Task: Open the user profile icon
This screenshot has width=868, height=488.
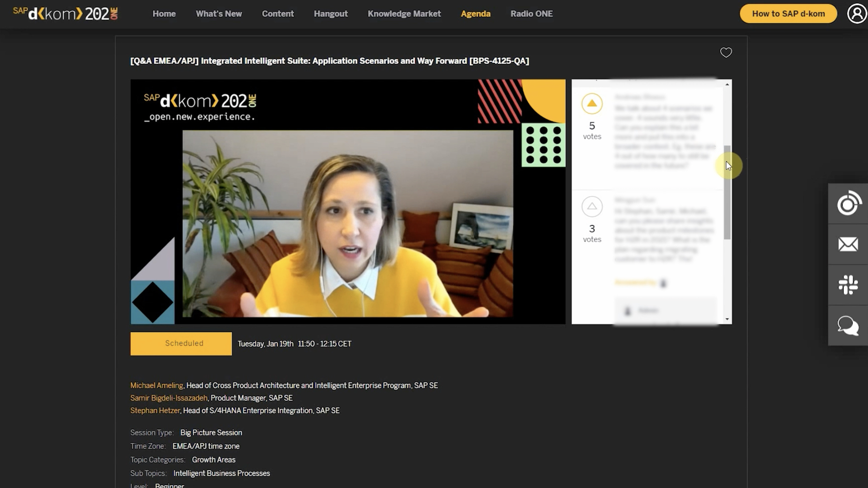Action: click(x=856, y=14)
